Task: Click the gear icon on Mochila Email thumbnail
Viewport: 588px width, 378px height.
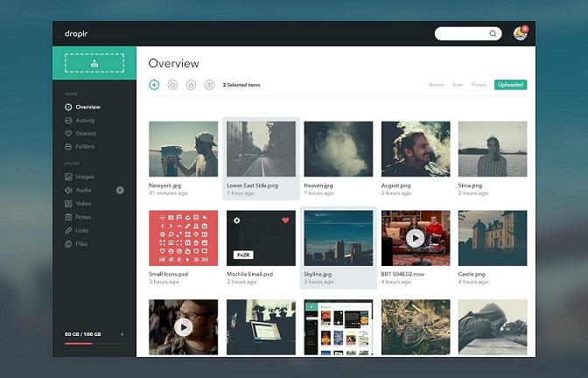Action: pyautogui.click(x=237, y=220)
